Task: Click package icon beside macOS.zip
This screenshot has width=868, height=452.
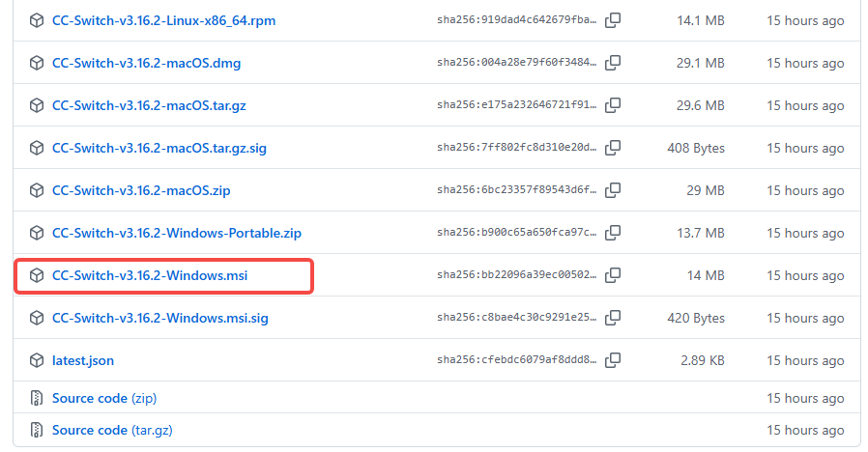Action: (x=37, y=190)
